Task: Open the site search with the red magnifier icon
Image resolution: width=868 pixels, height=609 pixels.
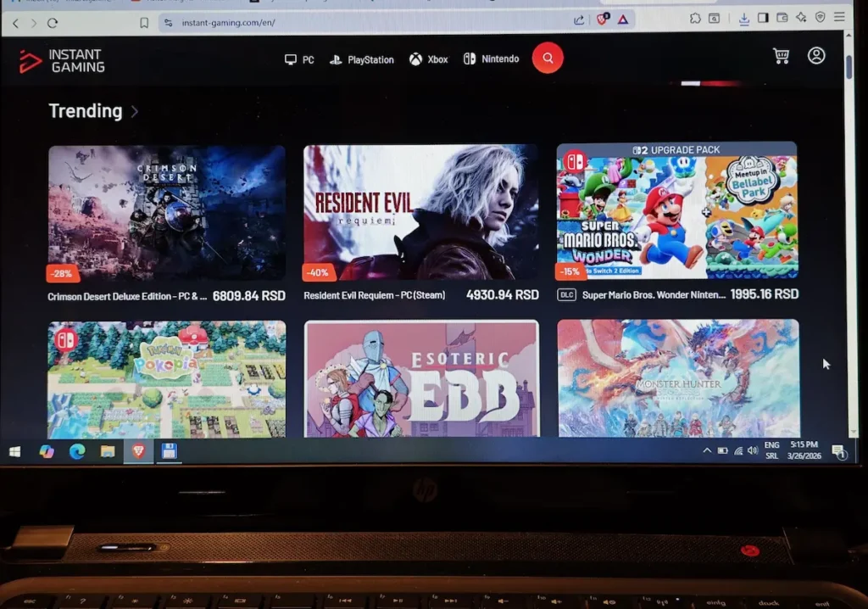Action: (547, 58)
